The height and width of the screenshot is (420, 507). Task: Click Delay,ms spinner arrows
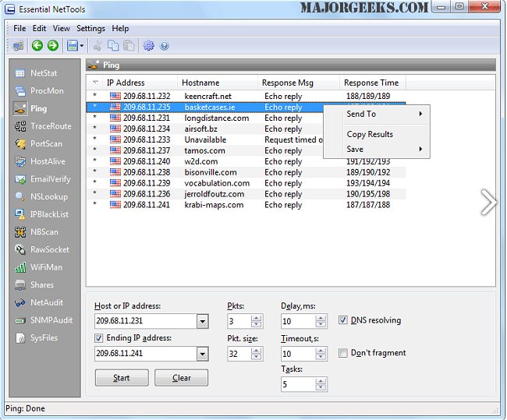[321, 322]
